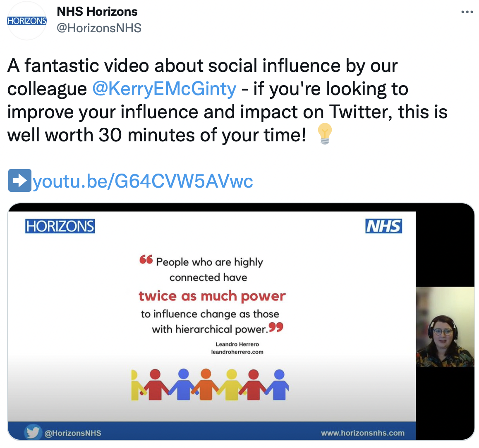Image resolution: width=479 pixels, height=448 pixels.
Task: Click the 'Leandro Herrero' attribution name
Action: coord(237,344)
